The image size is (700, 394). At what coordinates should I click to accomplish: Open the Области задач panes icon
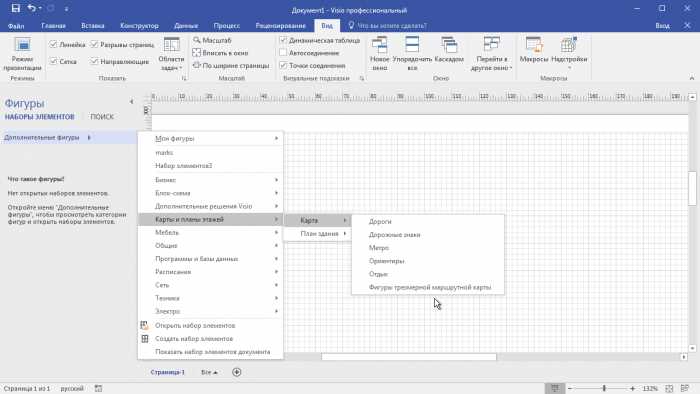pyautogui.click(x=171, y=54)
